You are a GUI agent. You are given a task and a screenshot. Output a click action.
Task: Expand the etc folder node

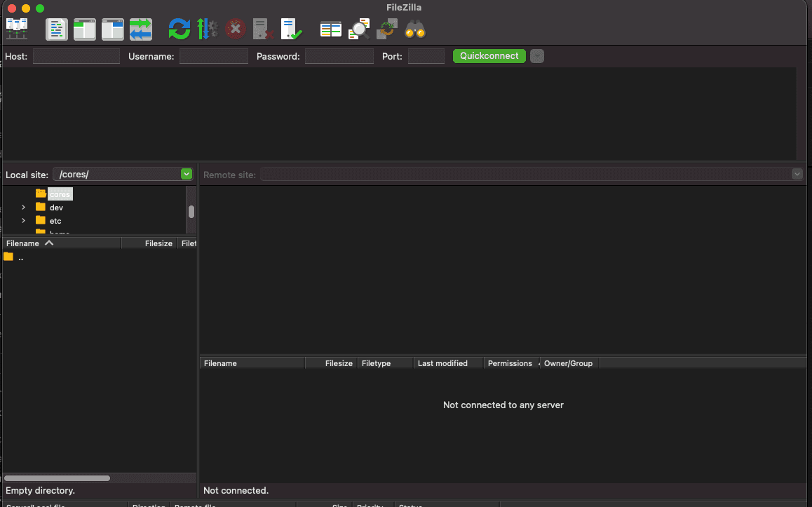[x=23, y=221]
